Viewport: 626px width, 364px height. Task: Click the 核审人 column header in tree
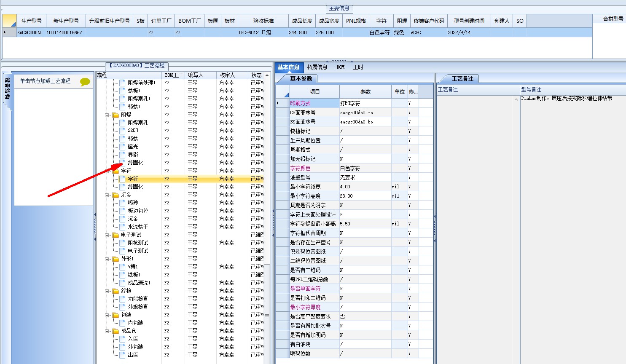click(232, 75)
